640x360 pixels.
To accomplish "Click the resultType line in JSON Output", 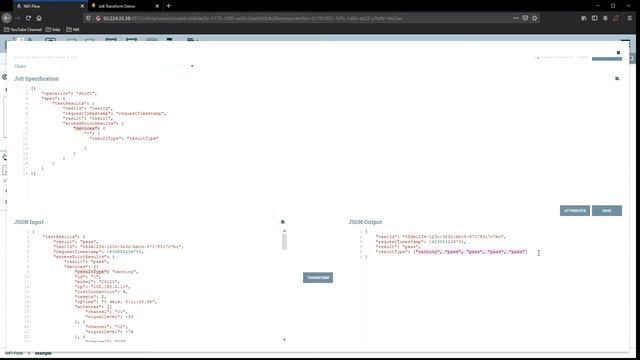I will click(451, 252).
